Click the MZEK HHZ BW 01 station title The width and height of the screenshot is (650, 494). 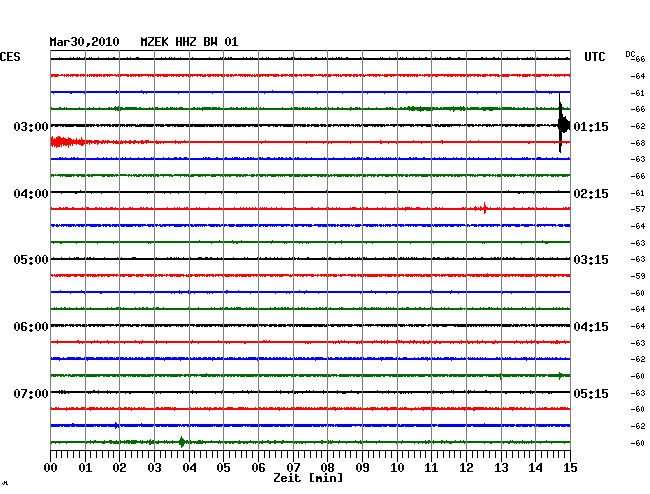point(189,42)
